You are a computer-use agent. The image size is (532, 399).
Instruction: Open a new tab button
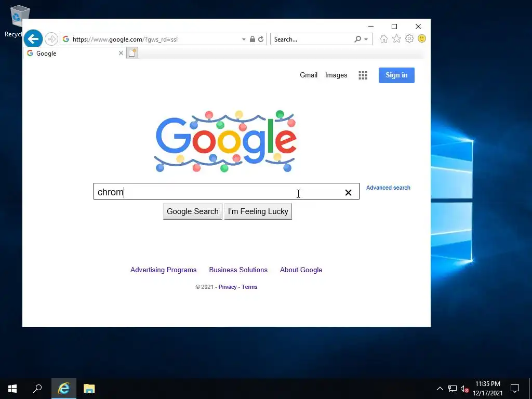132,53
